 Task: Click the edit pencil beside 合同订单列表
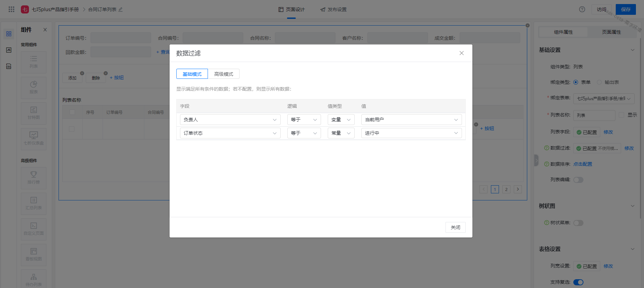(x=120, y=9)
